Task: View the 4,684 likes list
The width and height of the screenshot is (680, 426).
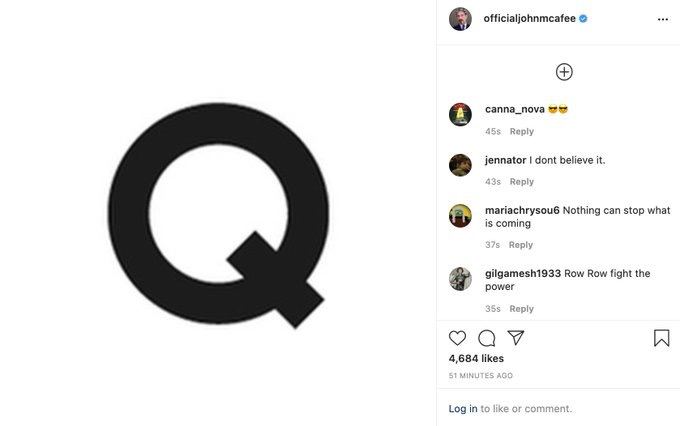Action: point(476,359)
